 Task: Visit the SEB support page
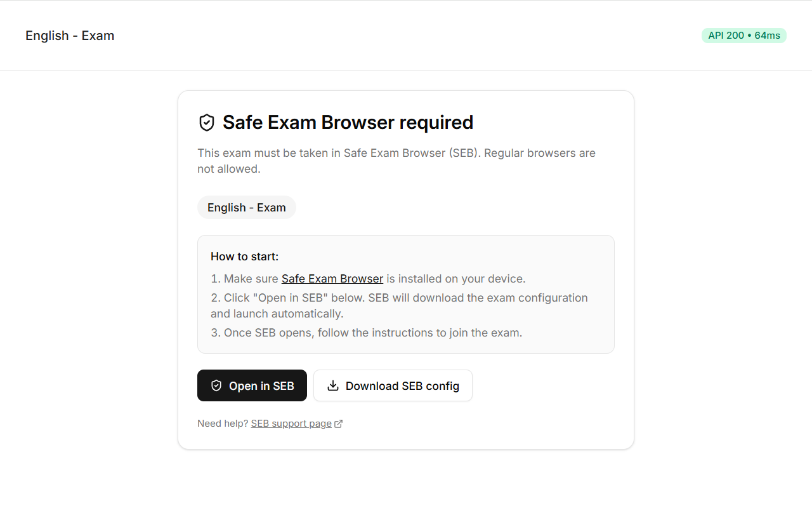(291, 423)
